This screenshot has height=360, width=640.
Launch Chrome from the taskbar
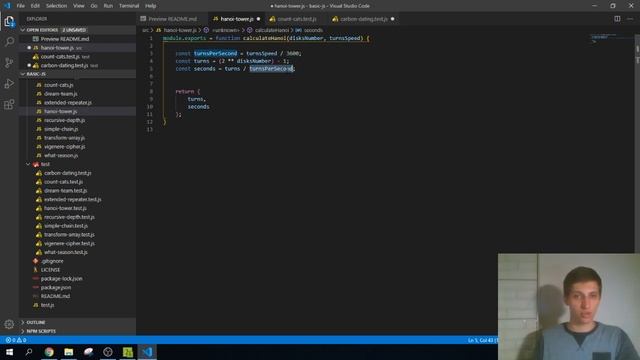[x=49, y=352]
